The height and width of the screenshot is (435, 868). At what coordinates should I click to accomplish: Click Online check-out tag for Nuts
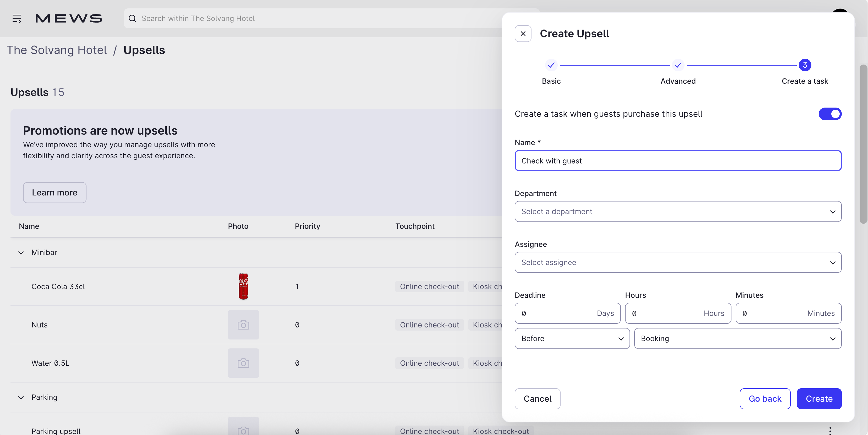430,325
